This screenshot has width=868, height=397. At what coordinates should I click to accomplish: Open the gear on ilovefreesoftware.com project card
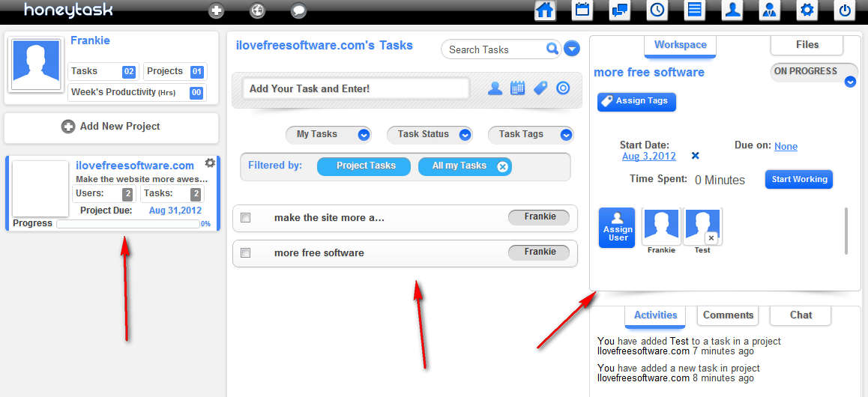[x=210, y=163]
